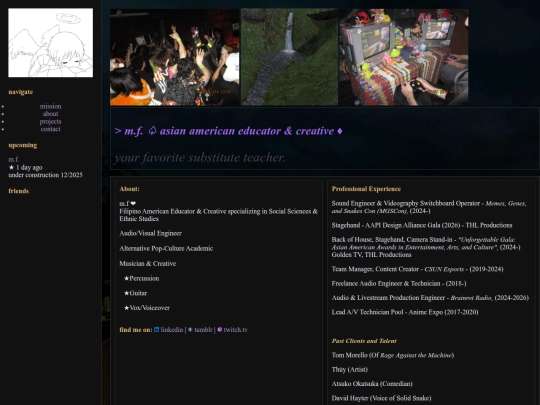Click the m.f. link under upcoming
The width and height of the screenshot is (540, 405).
[x=13, y=159]
